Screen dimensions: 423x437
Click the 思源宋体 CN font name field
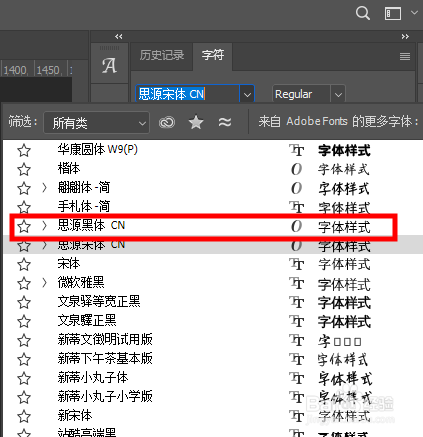[187, 94]
